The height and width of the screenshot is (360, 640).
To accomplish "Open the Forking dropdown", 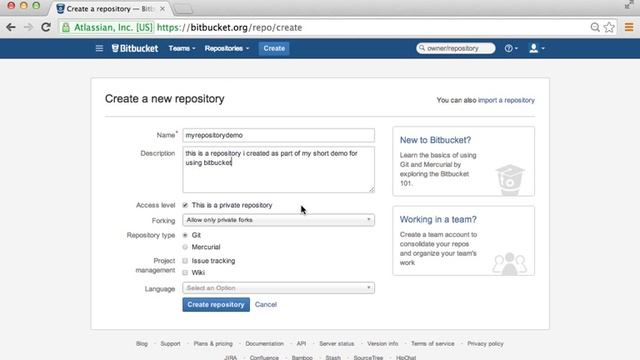I will tap(278, 220).
